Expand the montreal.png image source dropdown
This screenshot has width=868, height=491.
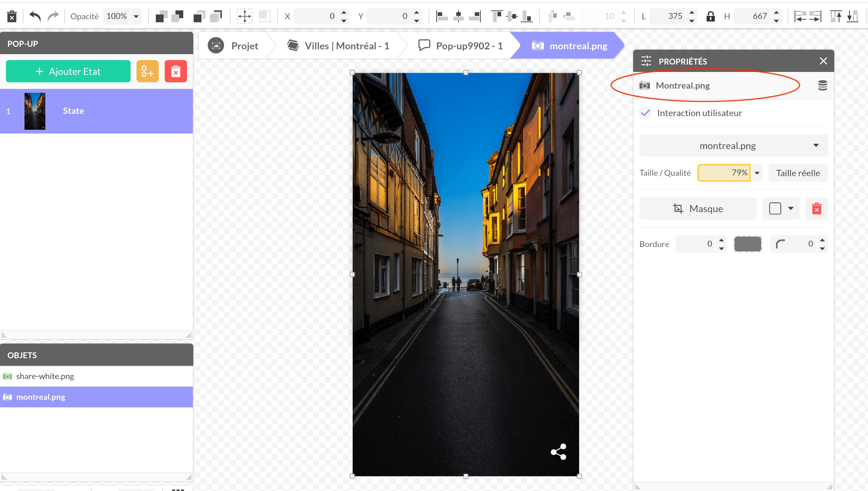click(816, 145)
